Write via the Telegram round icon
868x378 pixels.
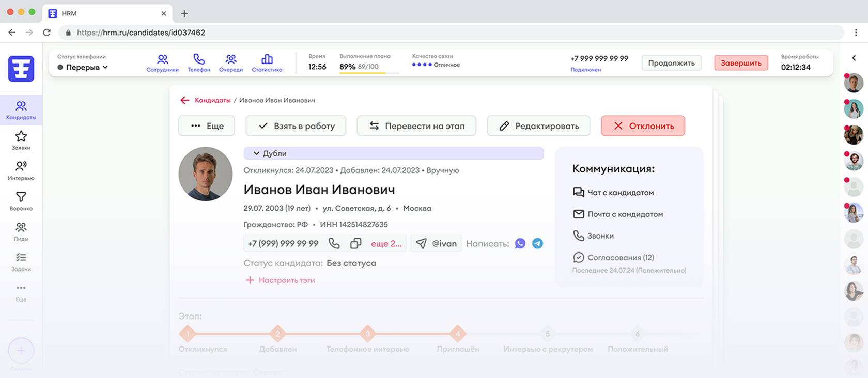click(x=538, y=243)
